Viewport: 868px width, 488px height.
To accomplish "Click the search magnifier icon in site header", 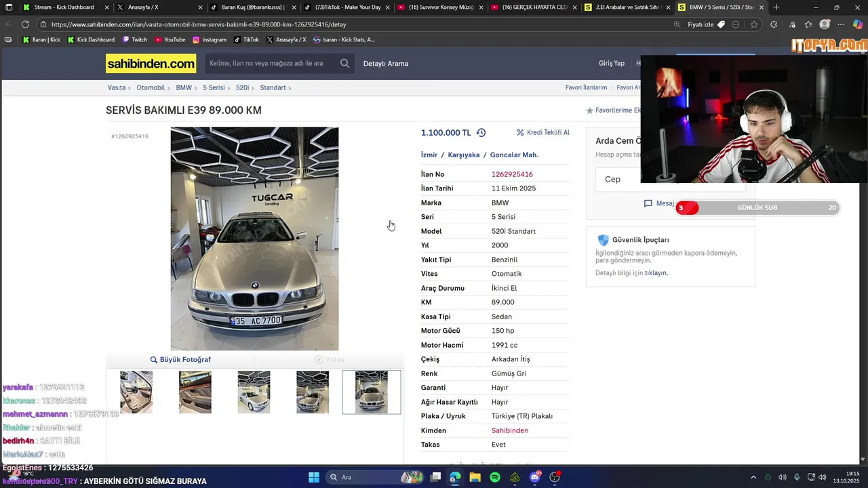I will coord(345,63).
